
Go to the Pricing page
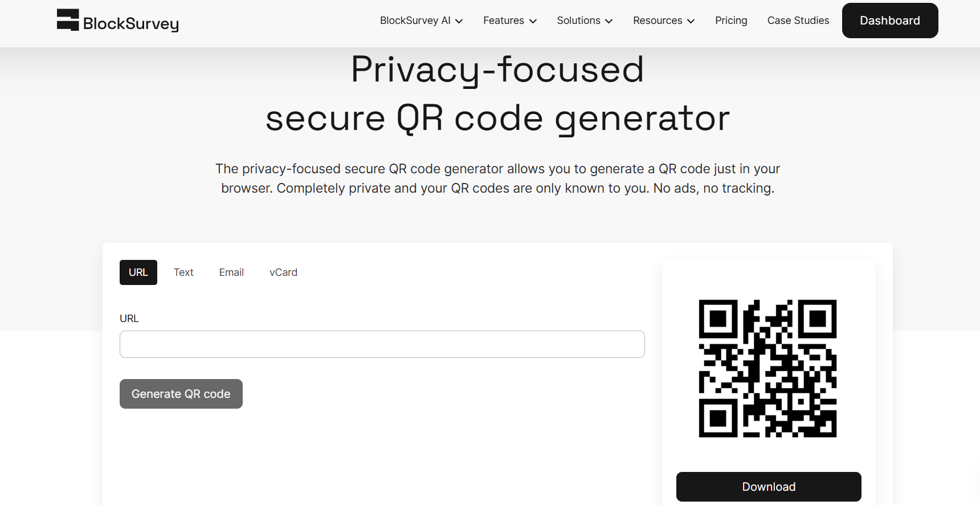(x=731, y=21)
